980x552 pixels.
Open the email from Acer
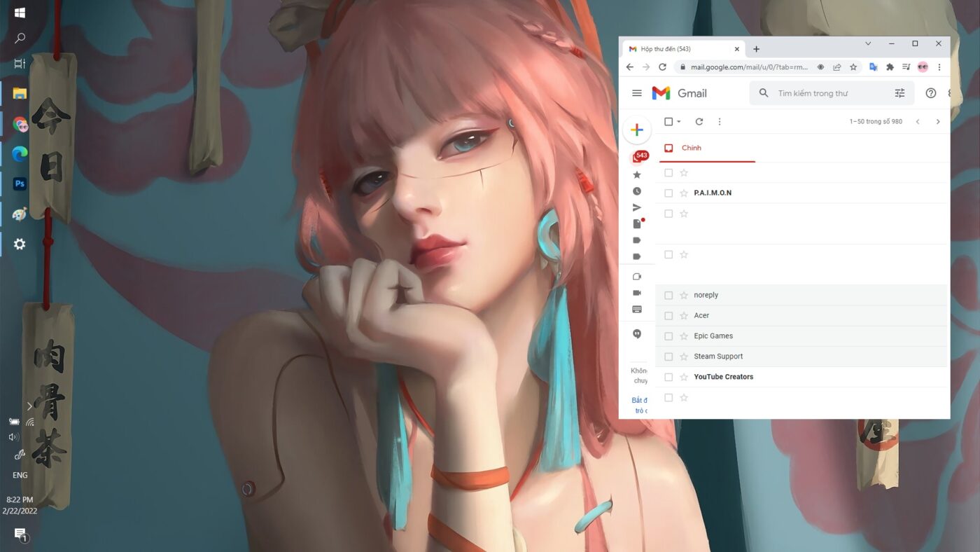[801, 316]
